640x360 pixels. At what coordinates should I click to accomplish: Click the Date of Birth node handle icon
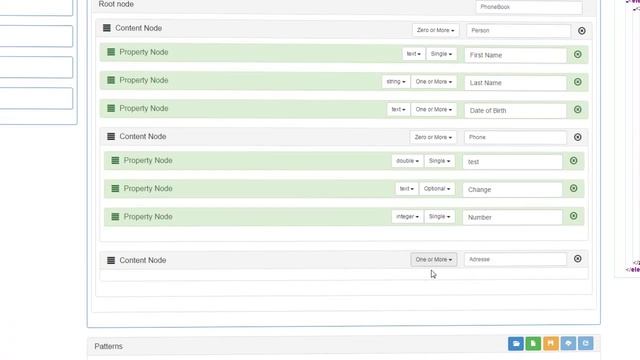click(111, 108)
